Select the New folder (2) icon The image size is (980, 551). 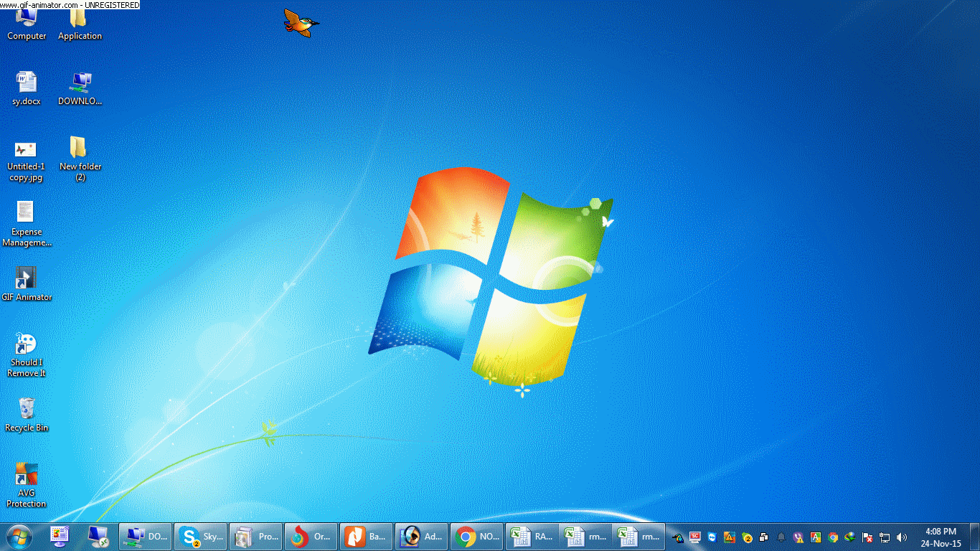(x=80, y=159)
